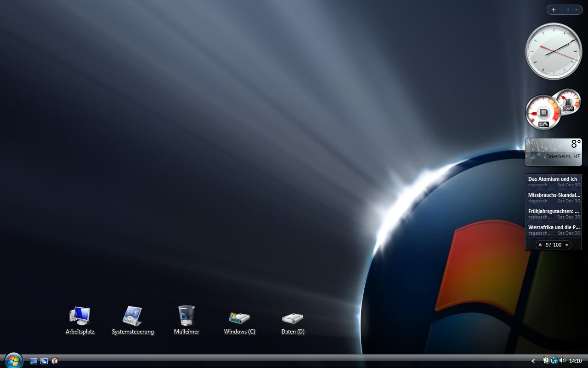The width and height of the screenshot is (588, 368).
Task: Show previous feed headlines with up arrow
Action: [x=540, y=245]
